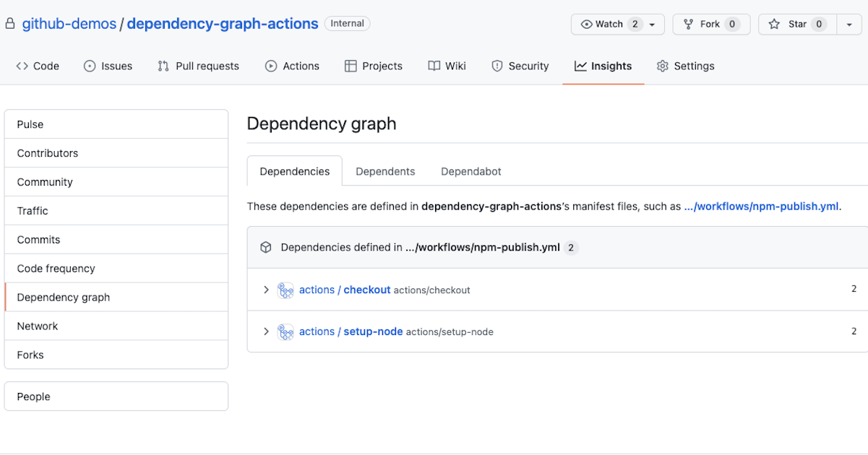868x455 pixels.
Task: Click the Insights graph icon in the navbar
Action: click(x=580, y=66)
